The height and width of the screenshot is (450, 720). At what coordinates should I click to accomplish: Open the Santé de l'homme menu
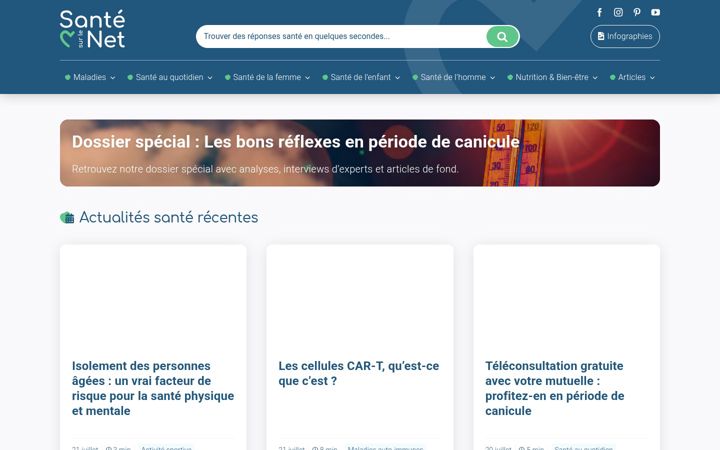453,77
